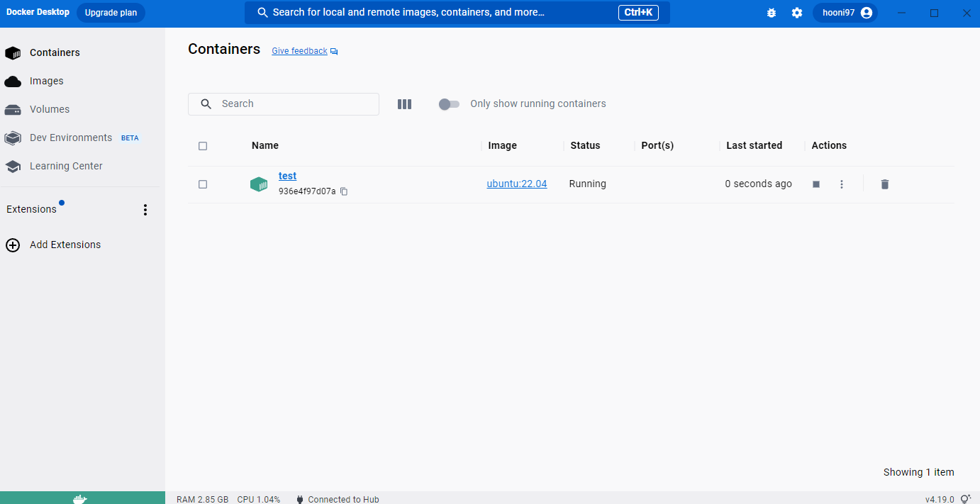Open the settings gear icon
Viewport: 980px width, 504px height.
[797, 13]
